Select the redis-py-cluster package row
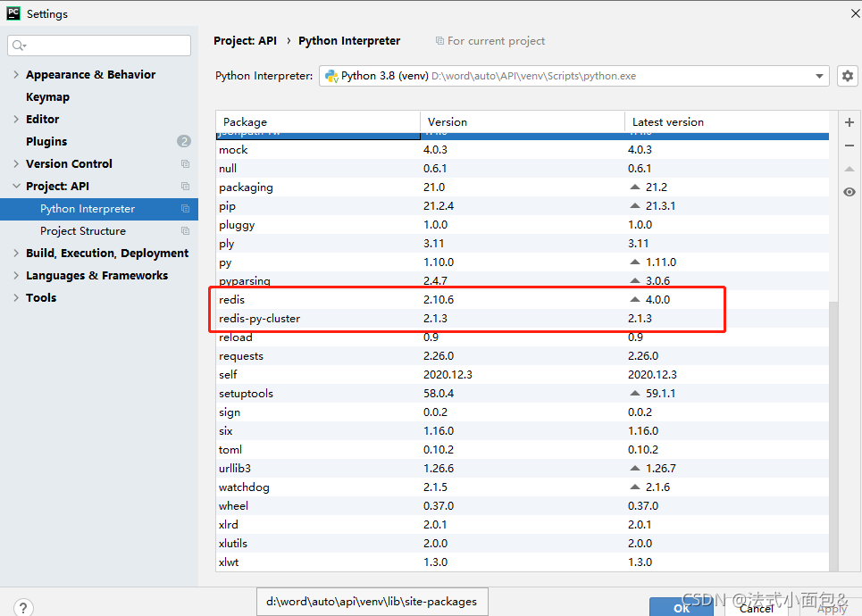Viewport: 862px width, 616px height. pyautogui.click(x=523, y=318)
